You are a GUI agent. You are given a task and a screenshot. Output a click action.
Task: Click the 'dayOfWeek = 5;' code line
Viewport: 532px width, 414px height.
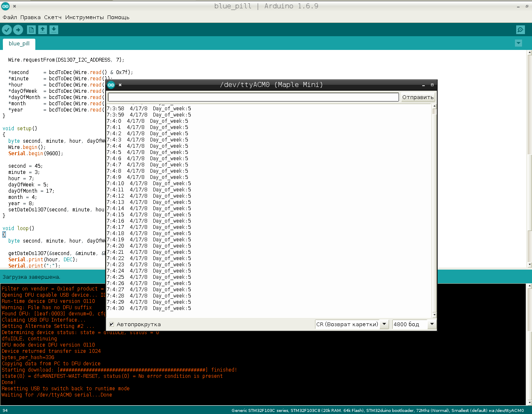(28, 185)
